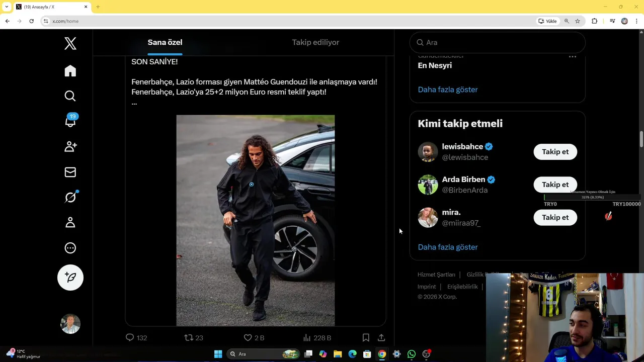Open Hizmet Şartları footer link
Viewport: 644px width, 362px height.
pyautogui.click(x=436, y=275)
